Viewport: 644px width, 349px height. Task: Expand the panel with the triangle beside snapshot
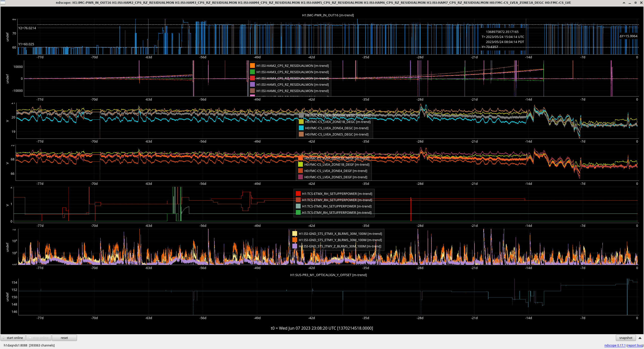(640, 338)
